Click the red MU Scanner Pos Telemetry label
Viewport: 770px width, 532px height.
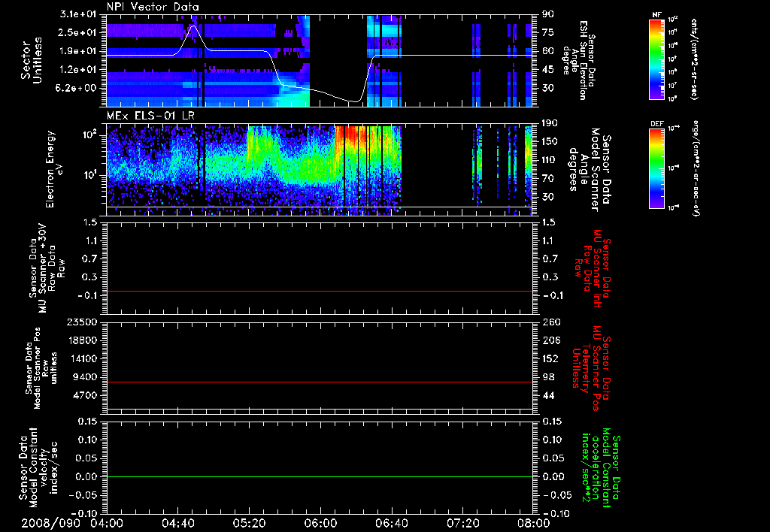[591, 368]
